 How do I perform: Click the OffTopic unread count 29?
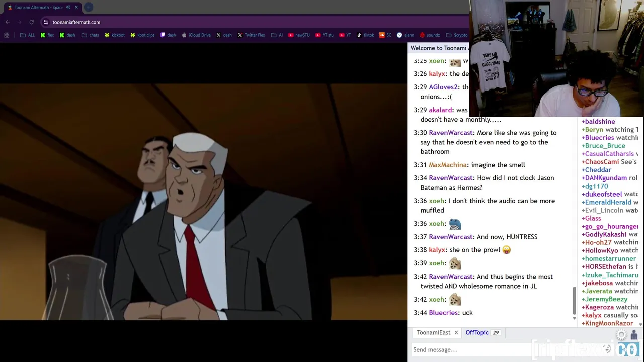pos(496,333)
